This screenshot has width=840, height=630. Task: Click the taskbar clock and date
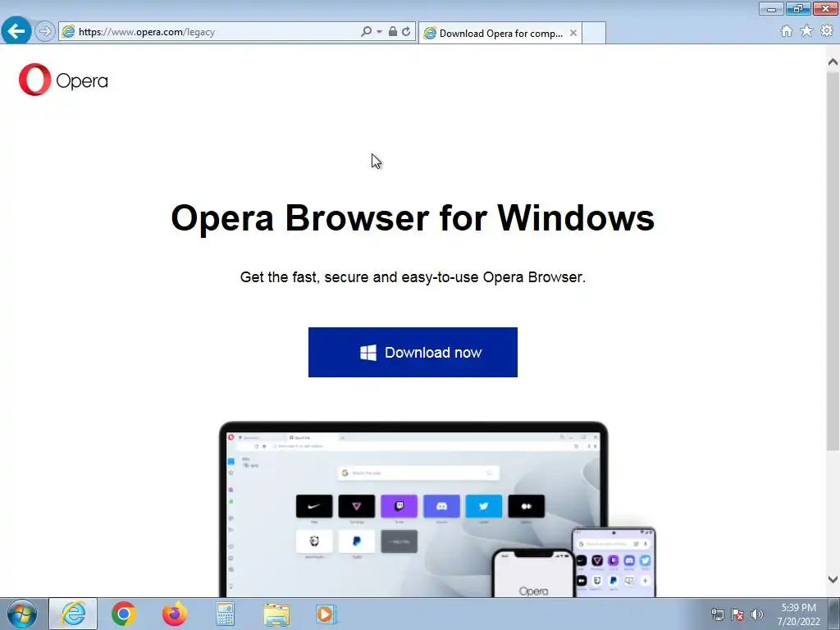pos(798,614)
